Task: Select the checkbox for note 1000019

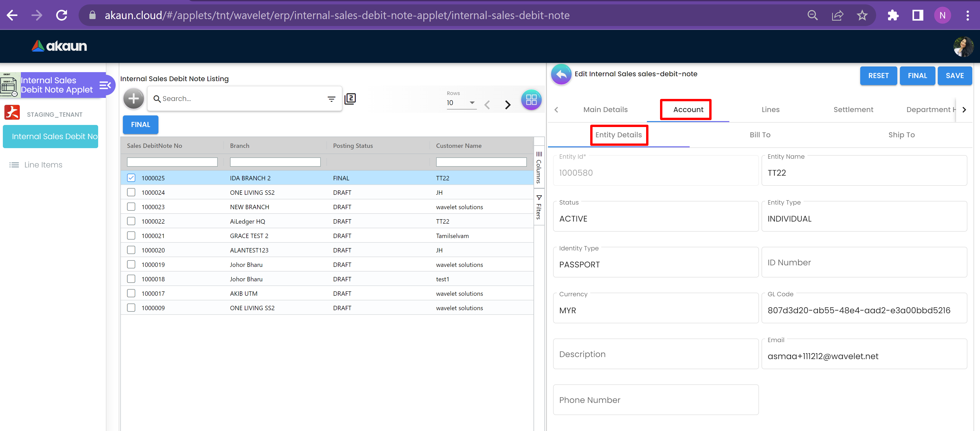Action: pyautogui.click(x=131, y=264)
